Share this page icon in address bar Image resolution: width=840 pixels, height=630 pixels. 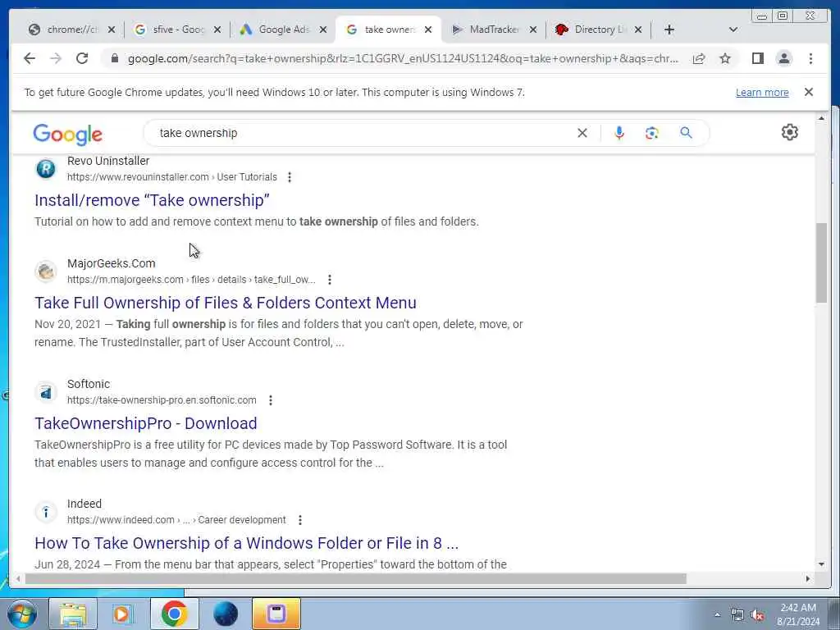[x=699, y=58]
